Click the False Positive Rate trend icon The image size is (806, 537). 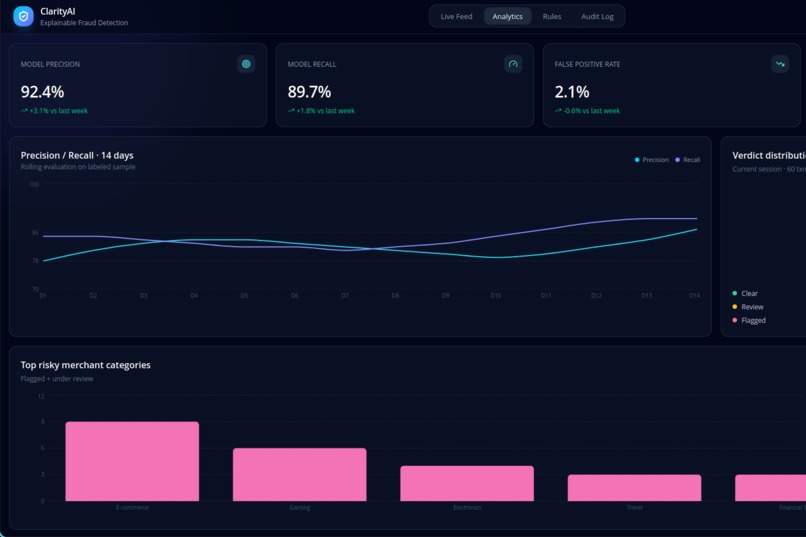[780, 64]
